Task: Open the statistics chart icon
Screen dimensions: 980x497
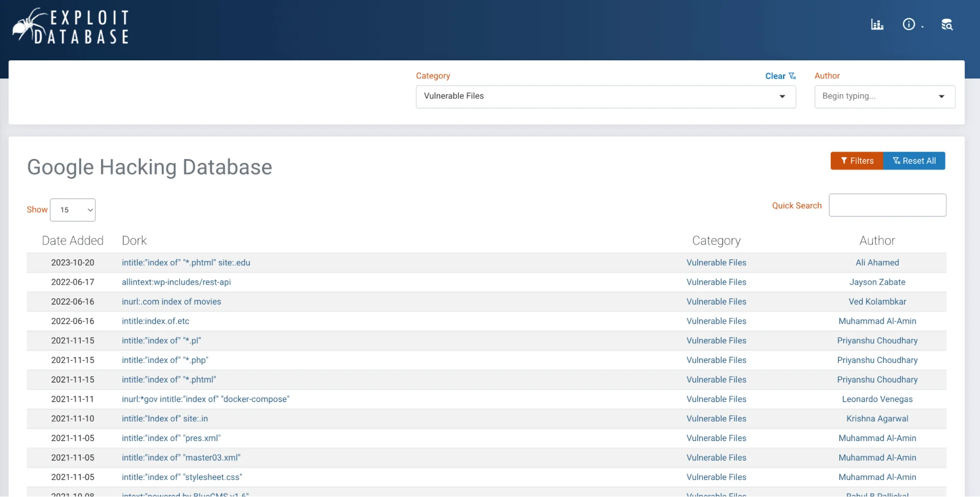Action: [x=877, y=25]
